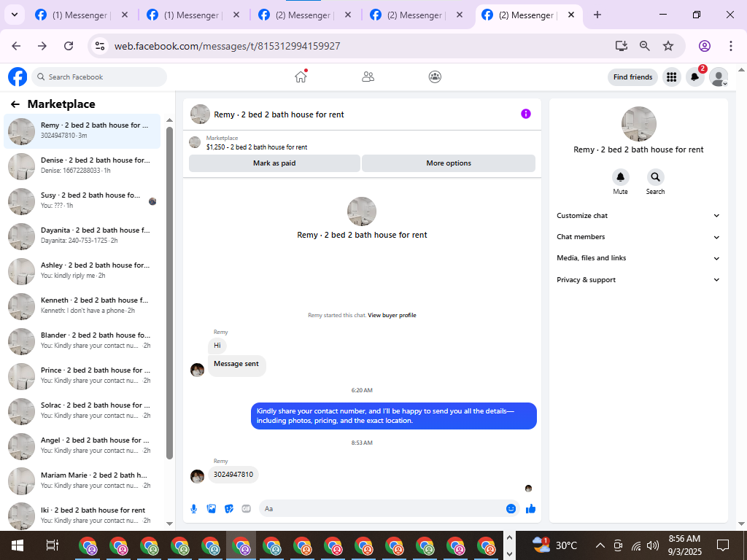
Task: Click the install app icon in address bar
Action: click(x=622, y=46)
